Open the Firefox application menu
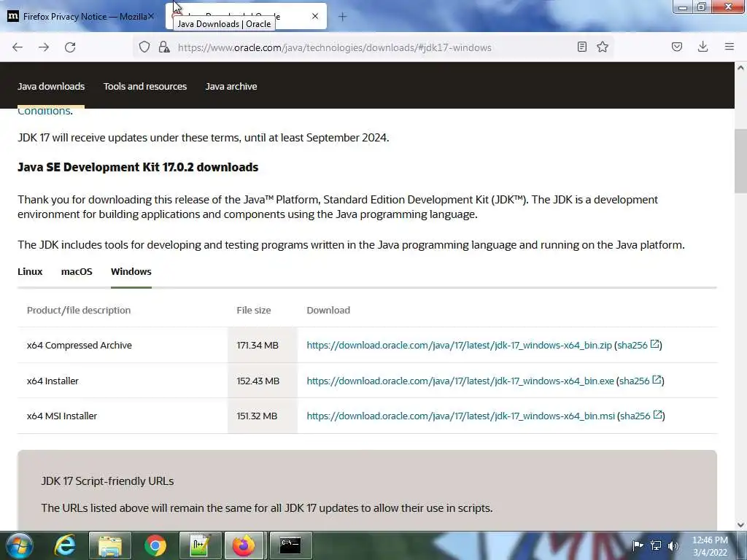The width and height of the screenshot is (747, 560). pyautogui.click(x=729, y=47)
